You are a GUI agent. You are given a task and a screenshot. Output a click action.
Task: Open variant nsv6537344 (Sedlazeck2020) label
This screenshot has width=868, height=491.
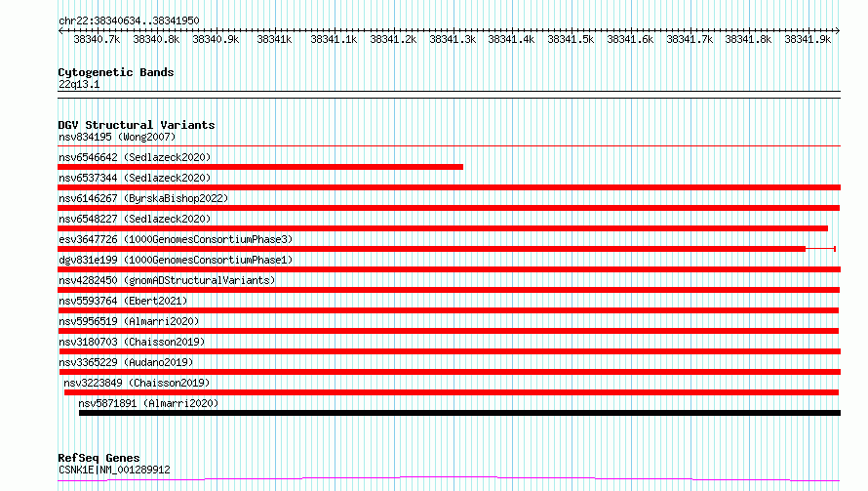135,178
